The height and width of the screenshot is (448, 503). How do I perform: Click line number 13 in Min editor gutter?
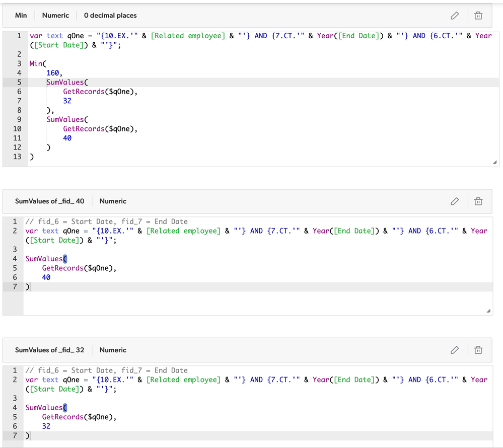click(x=17, y=157)
